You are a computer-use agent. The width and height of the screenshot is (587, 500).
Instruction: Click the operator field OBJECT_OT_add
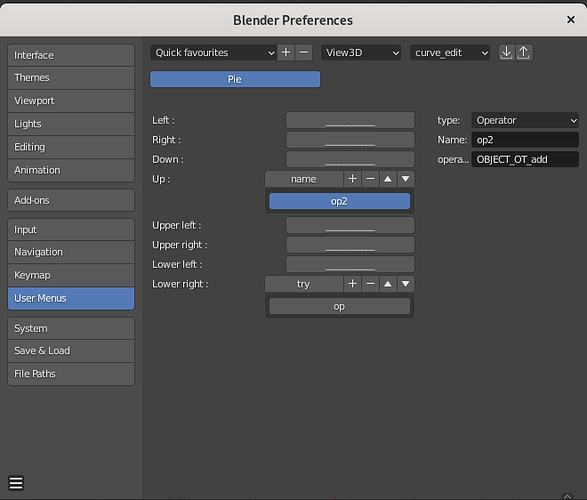525,159
